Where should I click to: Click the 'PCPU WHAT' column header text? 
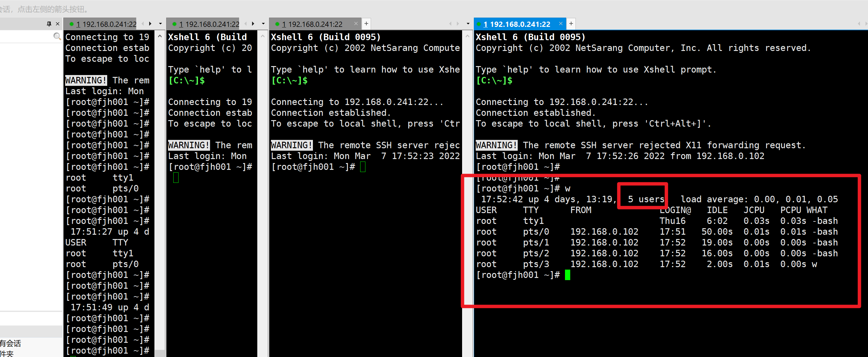(x=804, y=210)
